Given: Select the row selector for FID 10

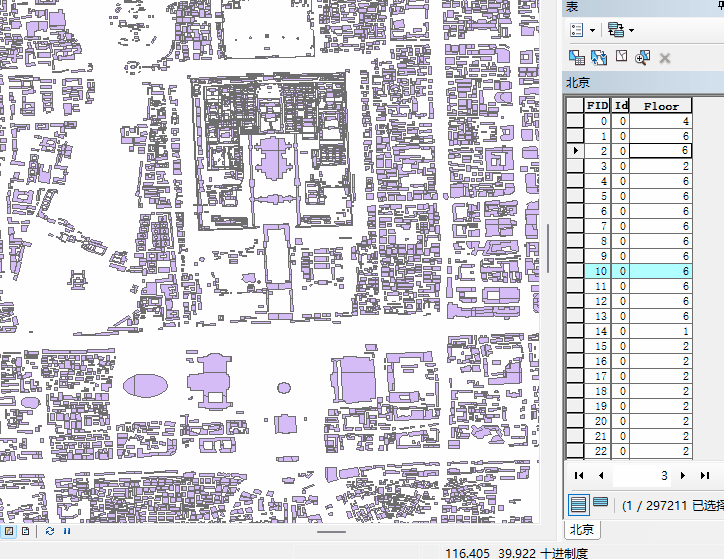Looking at the screenshot, I should pyautogui.click(x=575, y=271).
